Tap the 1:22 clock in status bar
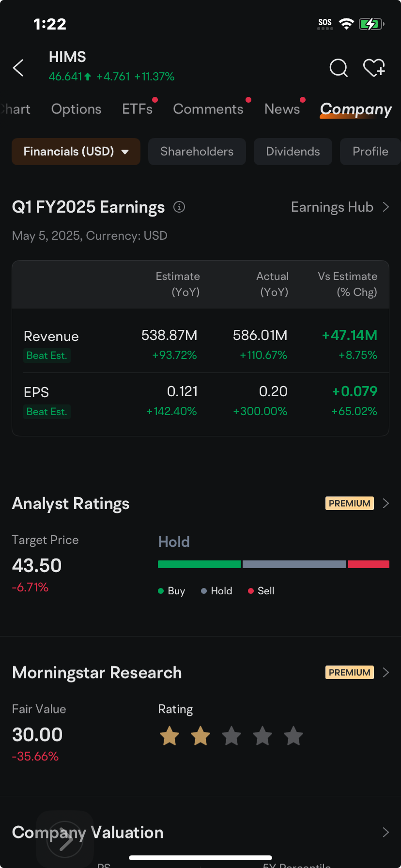This screenshot has height=868, width=401. click(50, 24)
